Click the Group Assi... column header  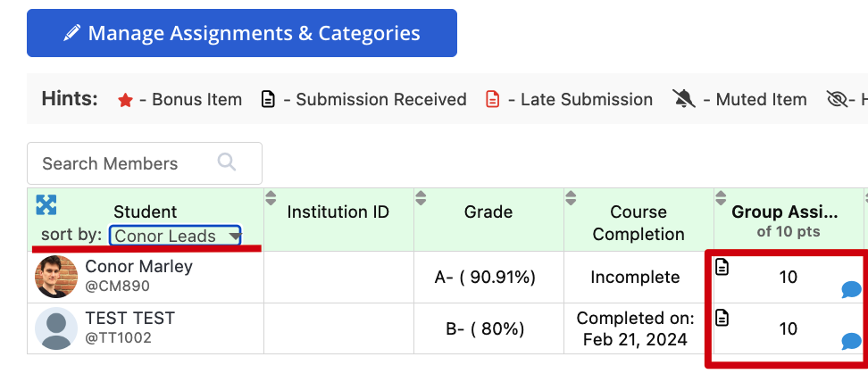coord(784,212)
